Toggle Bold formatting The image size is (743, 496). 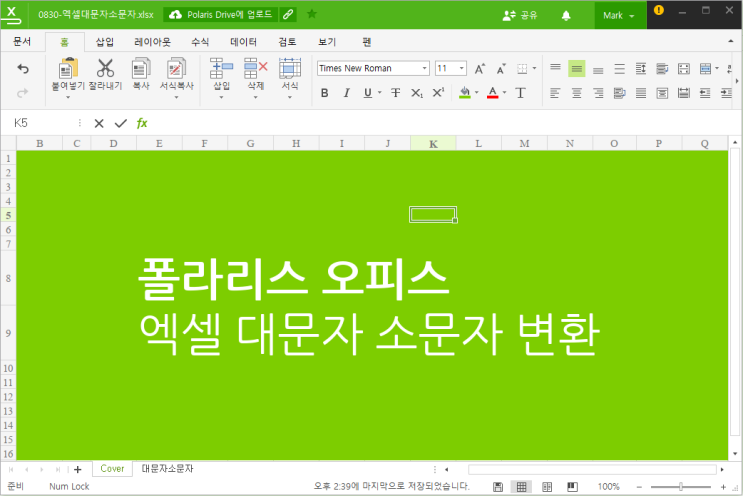click(x=325, y=93)
